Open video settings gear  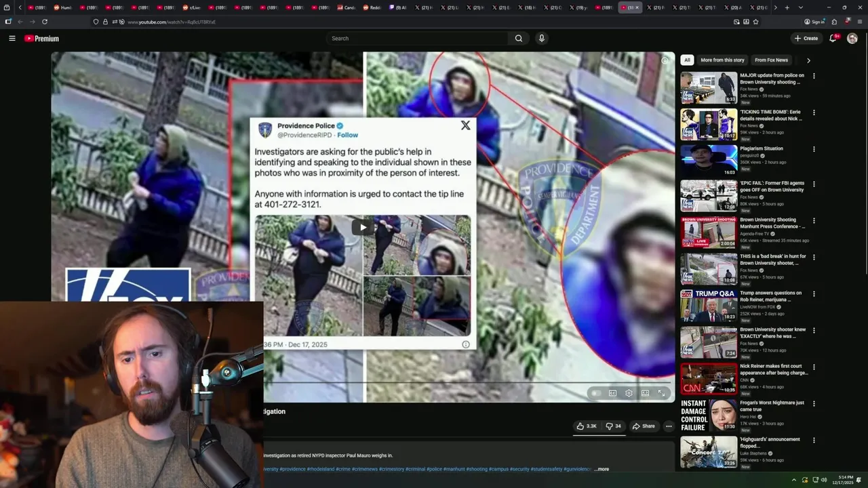click(x=629, y=393)
